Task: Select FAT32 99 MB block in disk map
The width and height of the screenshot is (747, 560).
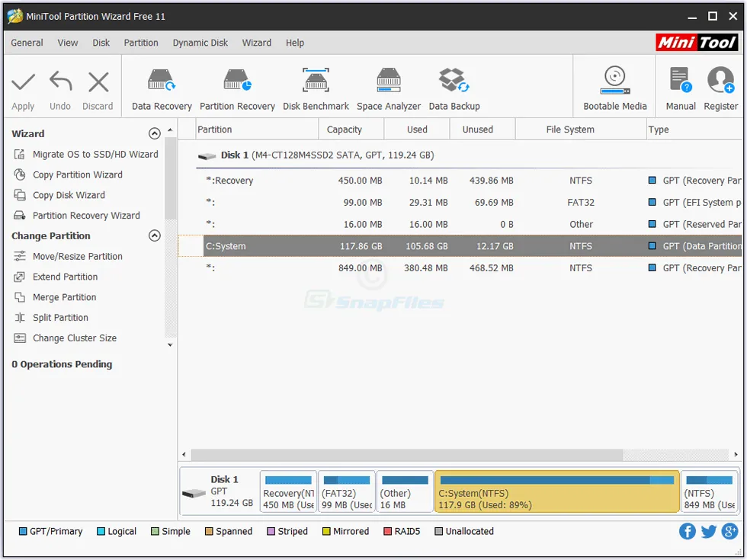Action: click(346, 491)
